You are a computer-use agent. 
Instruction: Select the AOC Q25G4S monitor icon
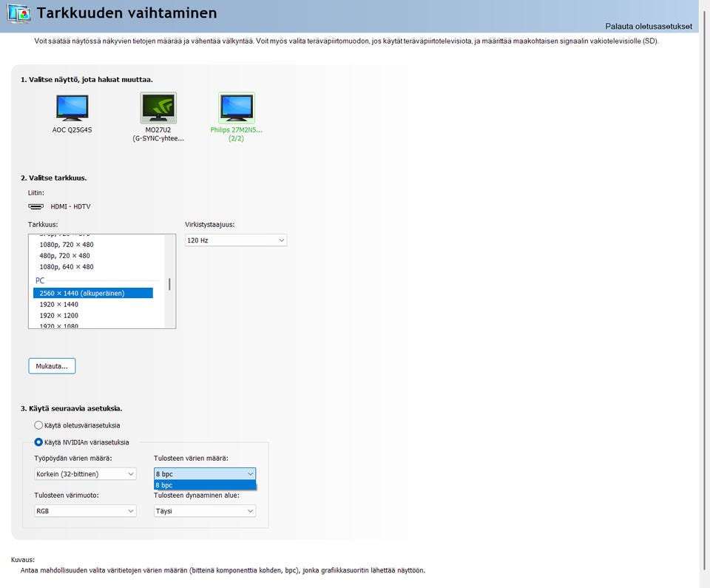pos(72,108)
